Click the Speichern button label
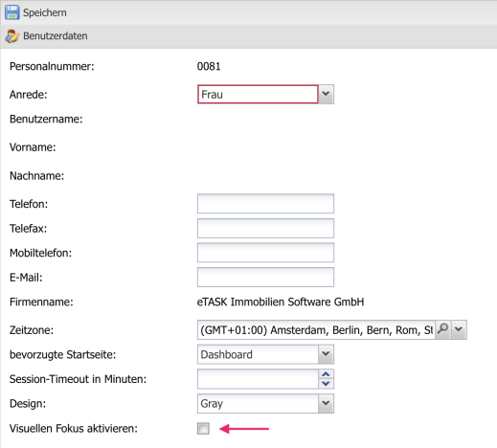Screen dimensions: 497x448 pyautogui.click(x=45, y=12)
